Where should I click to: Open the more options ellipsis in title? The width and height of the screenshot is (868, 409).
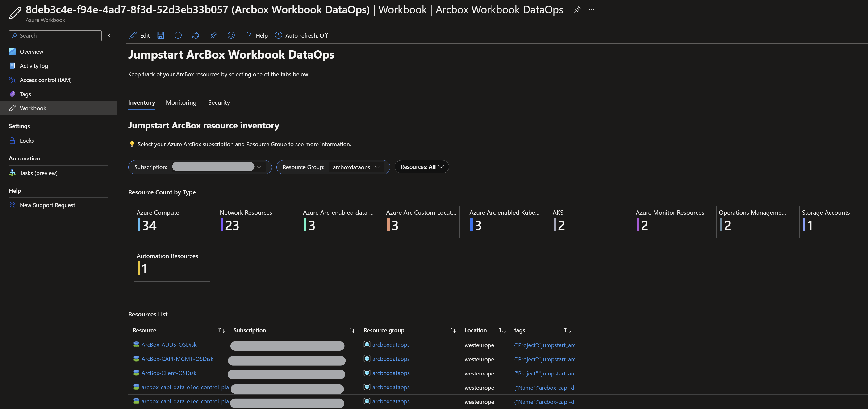click(x=592, y=10)
